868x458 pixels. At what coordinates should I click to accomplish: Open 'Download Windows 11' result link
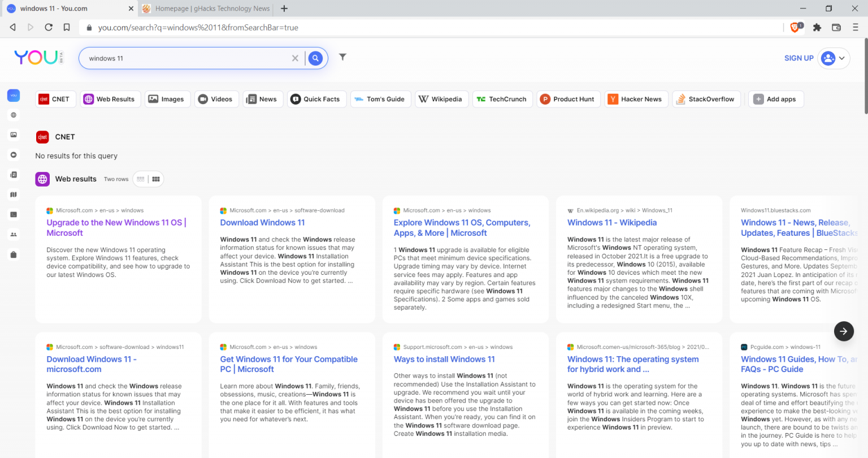click(x=262, y=223)
